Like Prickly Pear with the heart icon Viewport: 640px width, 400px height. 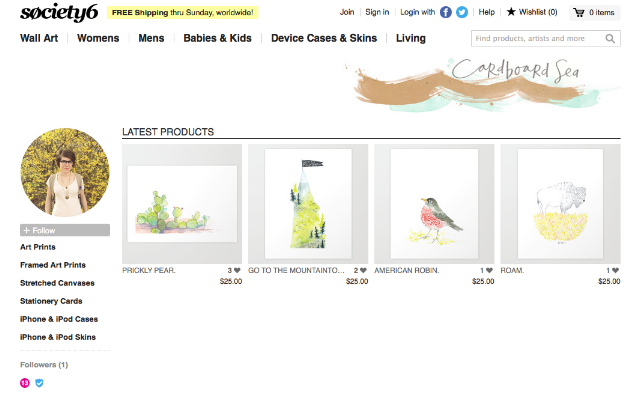(237, 270)
